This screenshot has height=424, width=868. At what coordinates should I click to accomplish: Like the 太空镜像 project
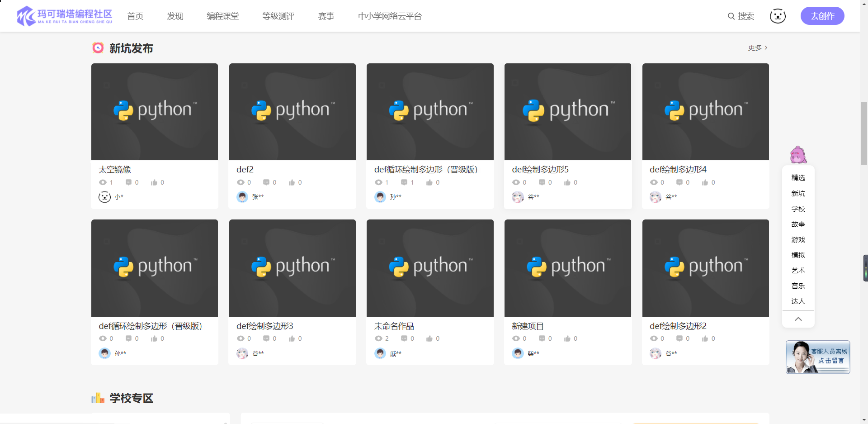154,182
